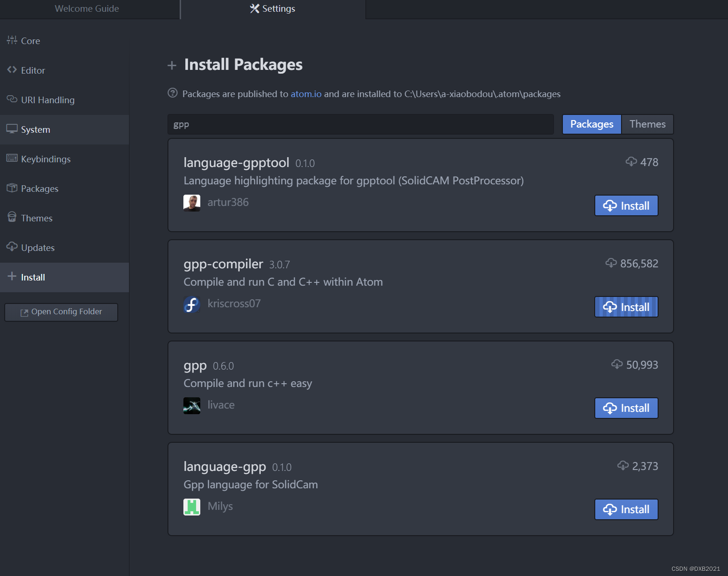Image resolution: width=728 pixels, height=576 pixels.
Task: Select the Settings tab
Action: [x=273, y=9]
